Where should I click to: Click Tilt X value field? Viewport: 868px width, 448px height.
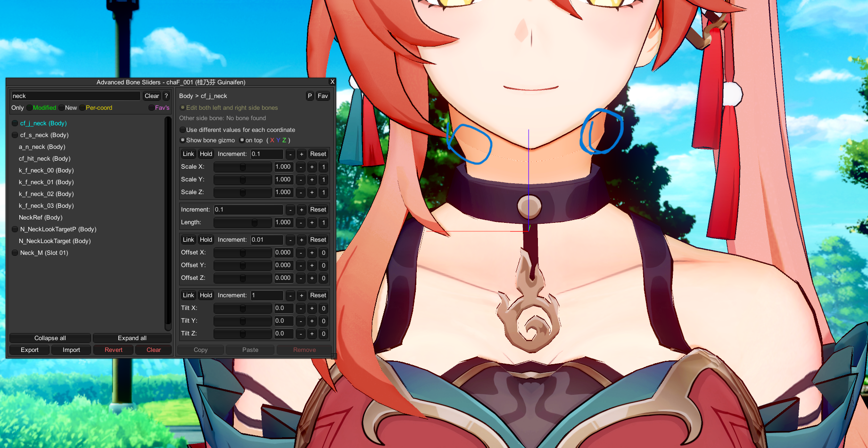[284, 308]
